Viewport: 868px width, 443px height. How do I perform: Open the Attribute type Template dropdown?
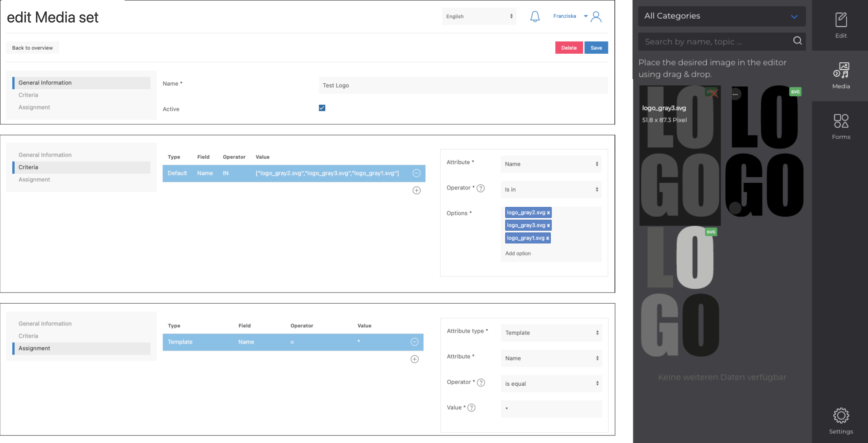pyautogui.click(x=551, y=332)
